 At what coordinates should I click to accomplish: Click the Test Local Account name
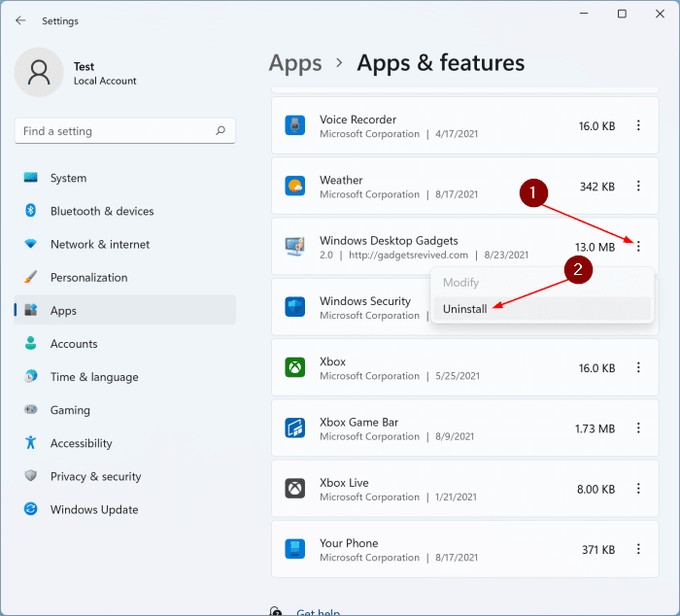105,73
